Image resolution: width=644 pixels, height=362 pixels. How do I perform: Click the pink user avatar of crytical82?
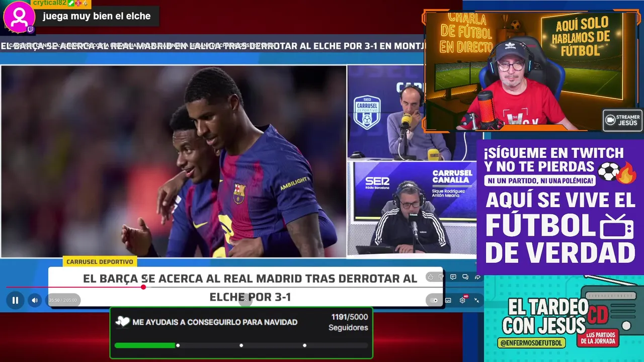(x=19, y=17)
